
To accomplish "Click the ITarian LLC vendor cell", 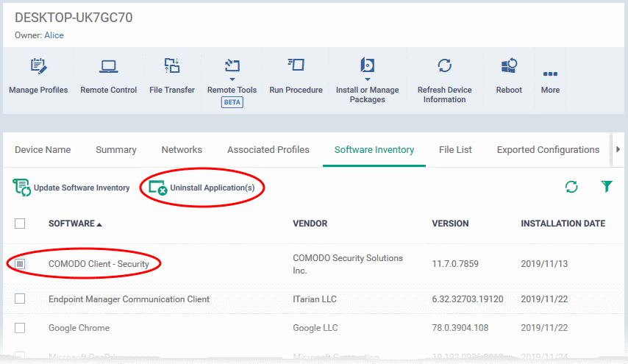I will [315, 299].
